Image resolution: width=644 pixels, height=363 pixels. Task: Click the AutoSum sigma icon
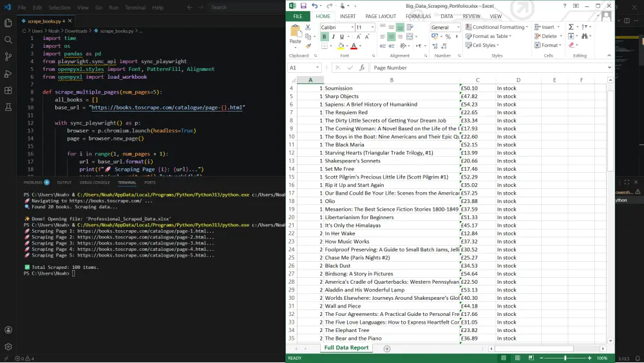pos(571,26)
